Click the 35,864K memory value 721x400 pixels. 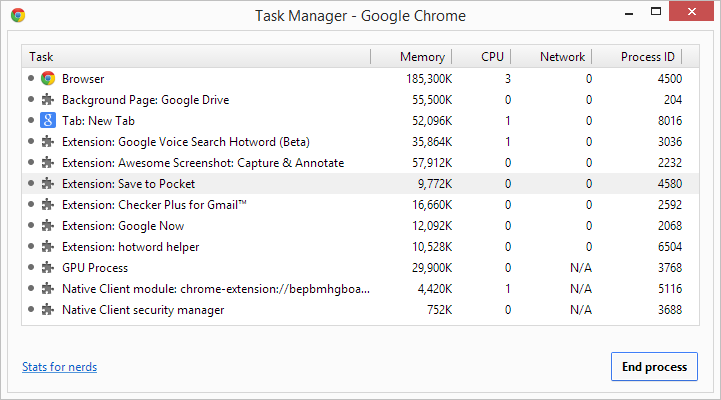click(432, 142)
